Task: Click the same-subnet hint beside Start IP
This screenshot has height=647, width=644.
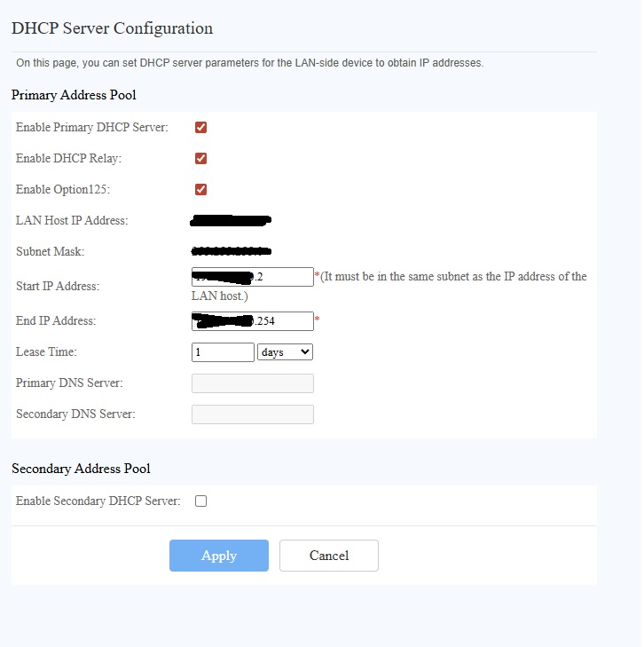Action: point(452,277)
